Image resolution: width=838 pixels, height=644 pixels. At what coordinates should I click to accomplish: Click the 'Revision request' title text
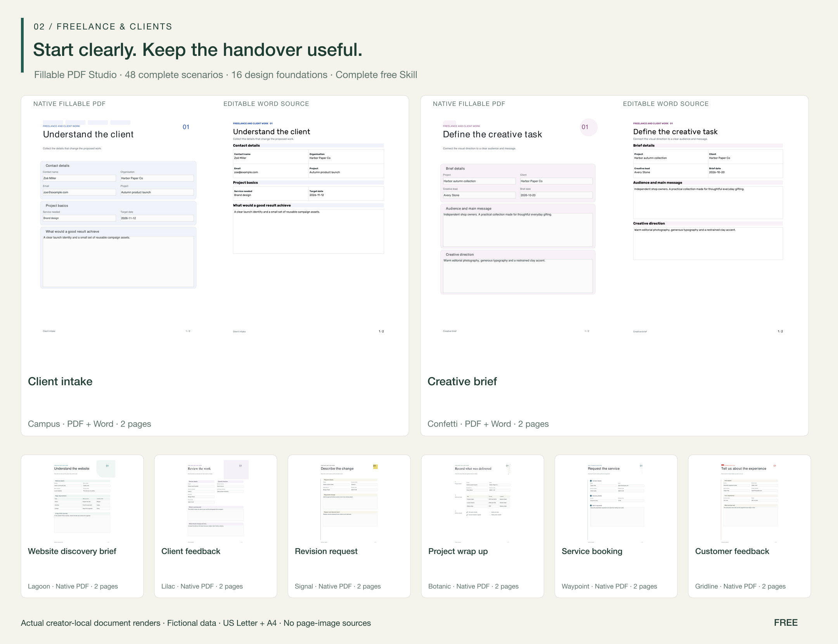click(326, 551)
